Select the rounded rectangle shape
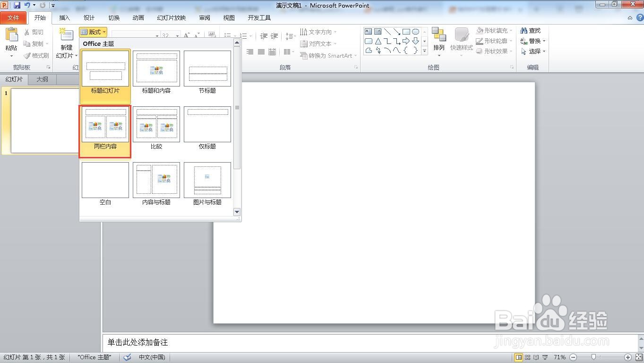644x363 pixels. [x=368, y=41]
